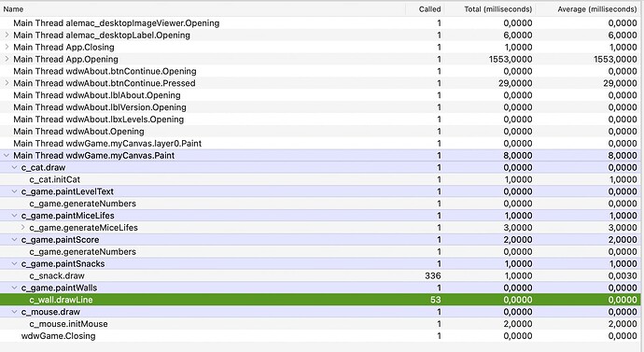The height and width of the screenshot is (352, 644).
Task: Expand the App.Closing row
Action: click(7, 47)
